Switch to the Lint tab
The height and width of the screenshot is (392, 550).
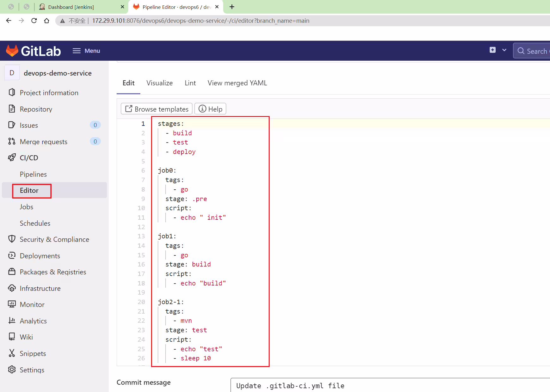point(190,83)
